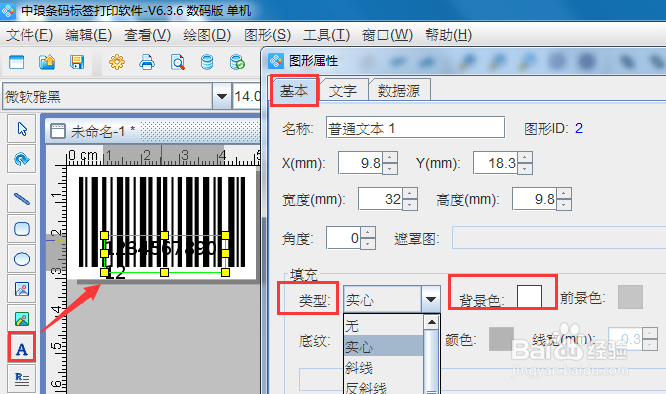Open the 帮助(H) menu

pos(449,35)
